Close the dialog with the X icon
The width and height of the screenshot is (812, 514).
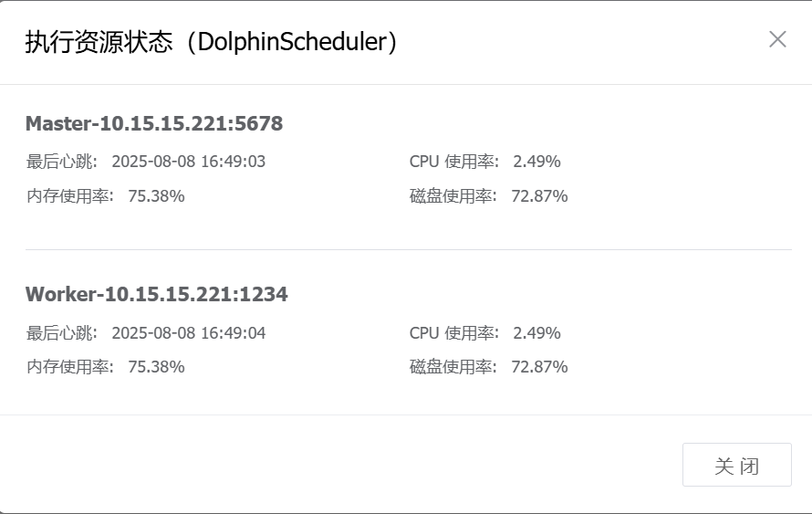pos(777,39)
